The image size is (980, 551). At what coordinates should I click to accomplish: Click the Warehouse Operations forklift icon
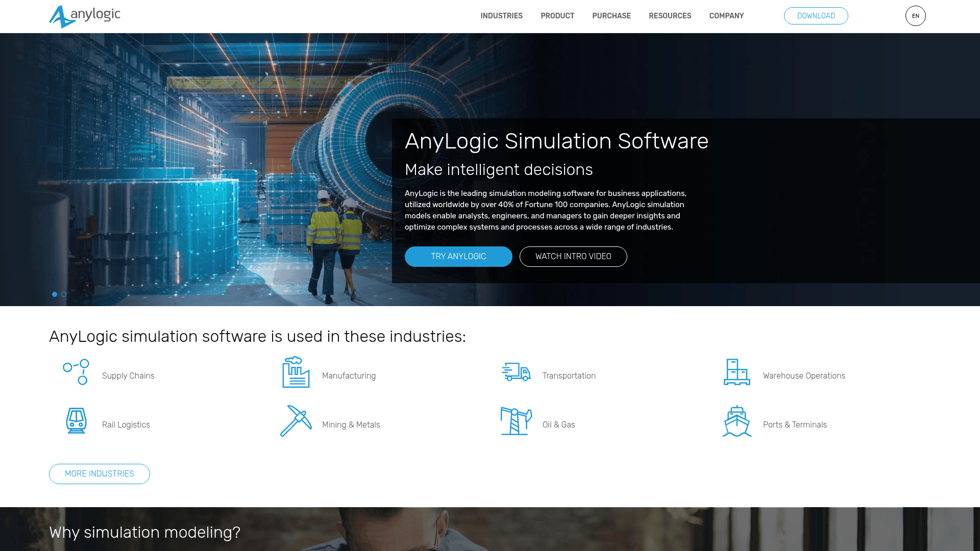pyautogui.click(x=737, y=372)
